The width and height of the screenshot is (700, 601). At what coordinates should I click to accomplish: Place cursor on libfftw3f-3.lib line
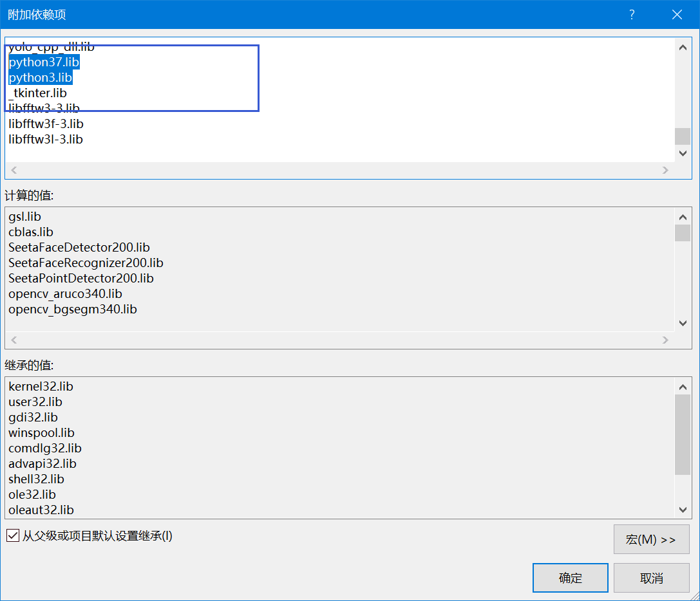(46, 124)
